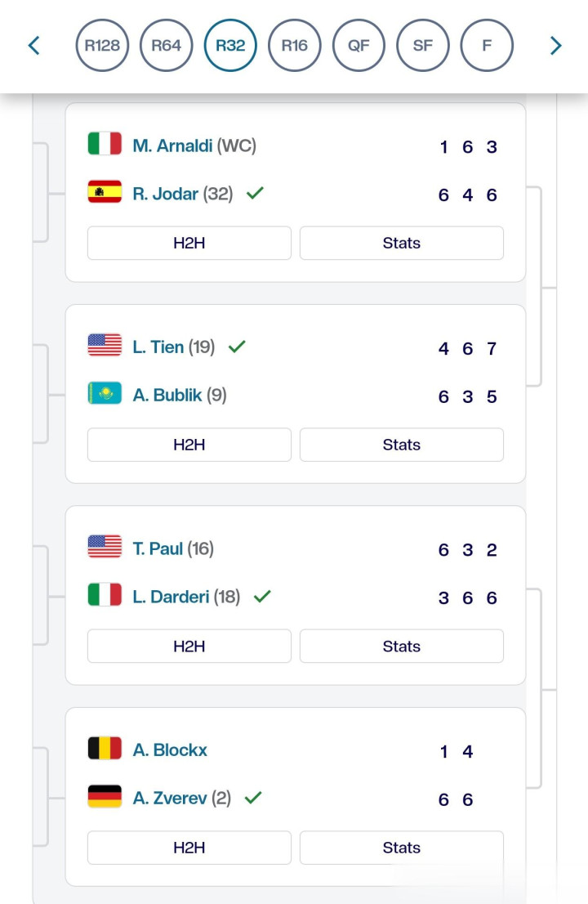Jump to the F final tab

487,46
